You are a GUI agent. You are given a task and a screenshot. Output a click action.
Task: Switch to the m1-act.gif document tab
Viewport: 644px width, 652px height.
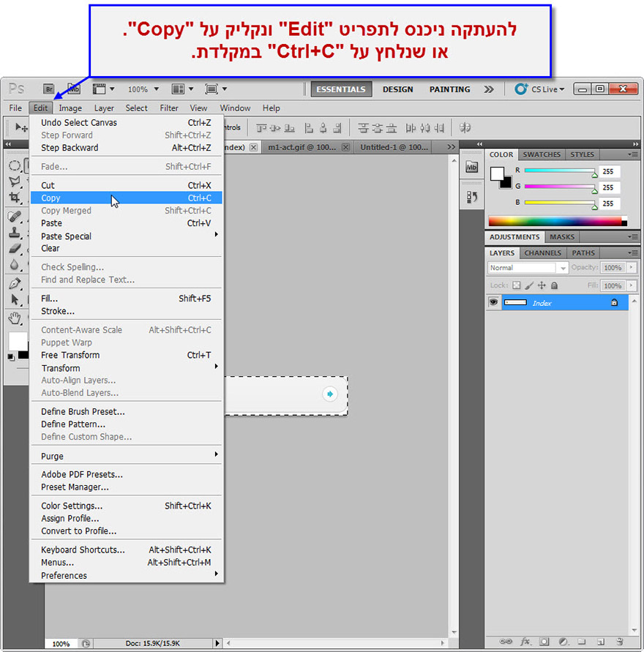302,147
